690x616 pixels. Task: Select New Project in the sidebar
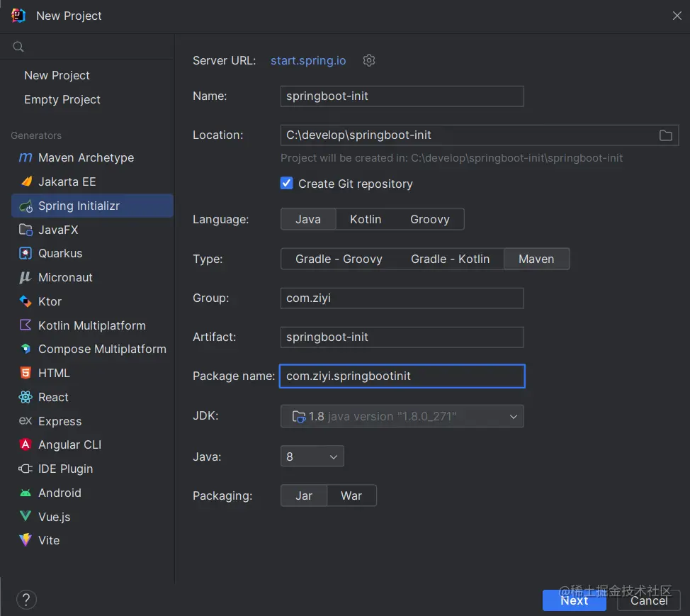(57, 75)
